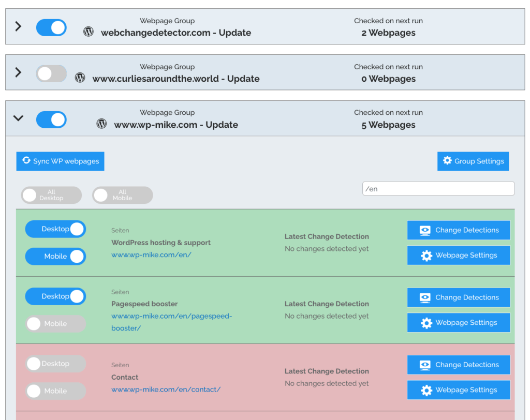Enable Mobile toggle for the Contact page
The image size is (530, 420).
55,391
